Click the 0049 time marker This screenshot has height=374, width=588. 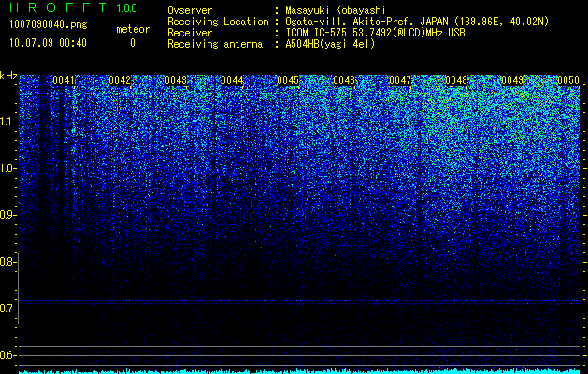(512, 80)
